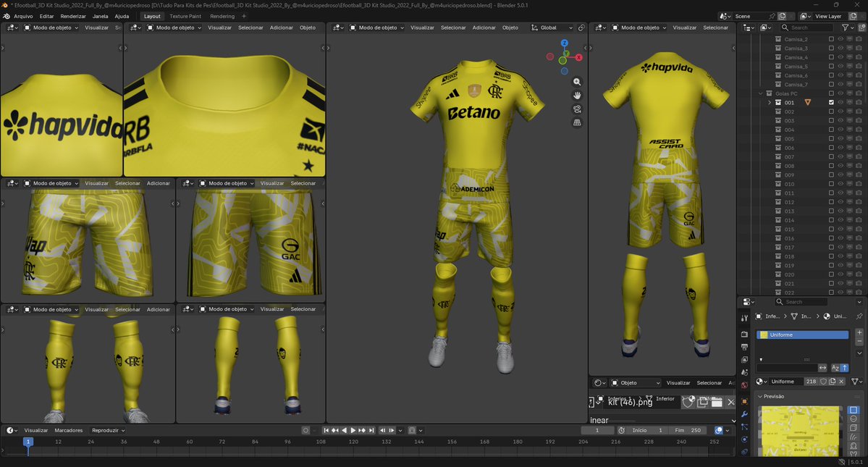This screenshot has width=868, height=467.
Task: Switch to Rendering workspace tab
Action: (x=222, y=16)
